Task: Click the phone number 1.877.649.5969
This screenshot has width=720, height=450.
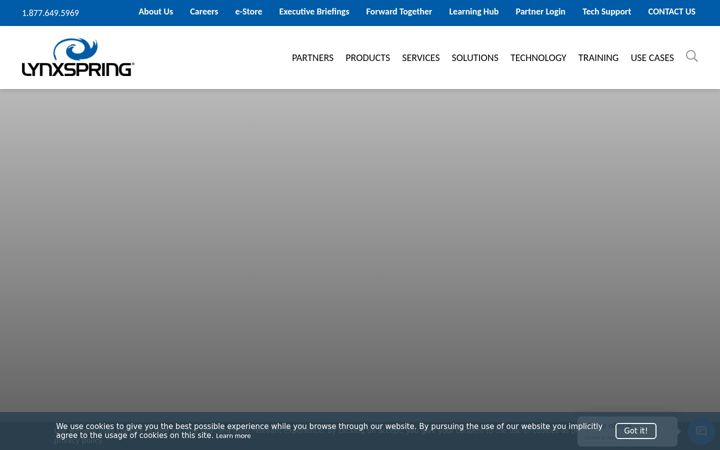Action: (x=51, y=13)
